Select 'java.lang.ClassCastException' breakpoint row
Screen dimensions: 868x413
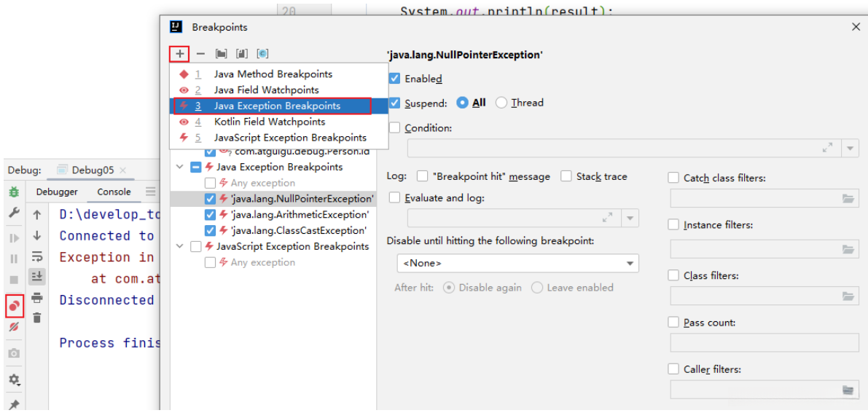(x=273, y=230)
